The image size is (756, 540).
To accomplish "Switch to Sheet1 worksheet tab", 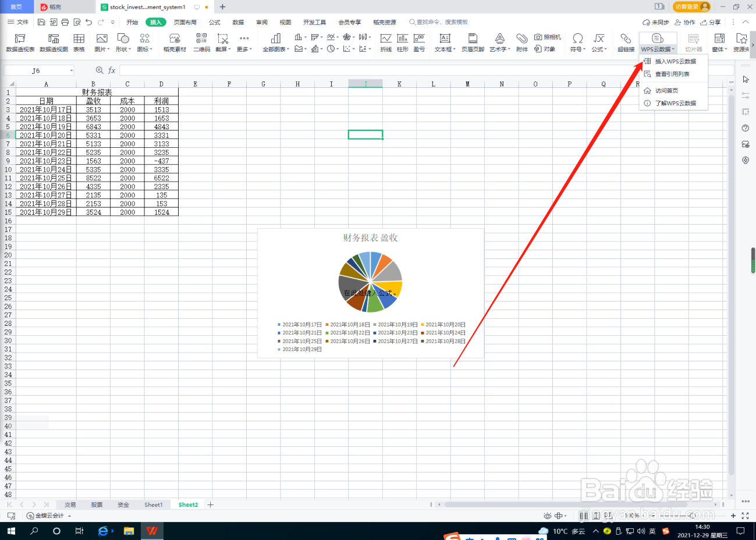I will point(154,505).
